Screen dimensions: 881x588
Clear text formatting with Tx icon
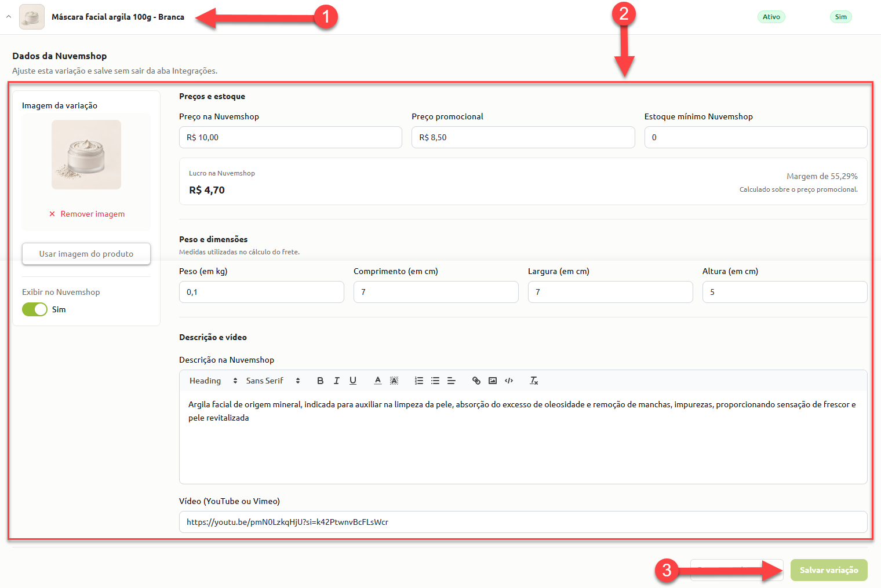[534, 381]
